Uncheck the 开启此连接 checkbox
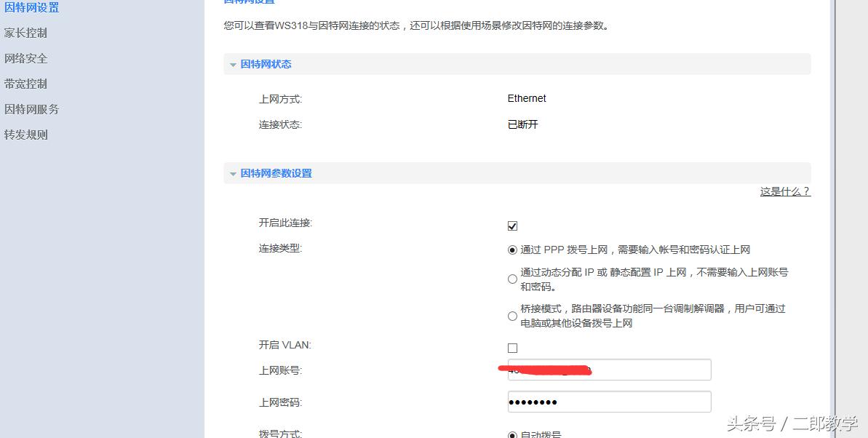The width and height of the screenshot is (868, 438). pos(512,226)
